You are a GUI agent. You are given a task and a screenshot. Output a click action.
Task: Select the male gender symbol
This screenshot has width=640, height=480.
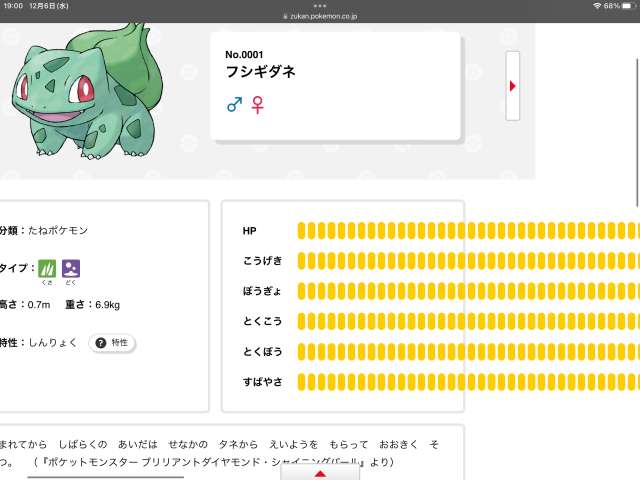pos(234,104)
